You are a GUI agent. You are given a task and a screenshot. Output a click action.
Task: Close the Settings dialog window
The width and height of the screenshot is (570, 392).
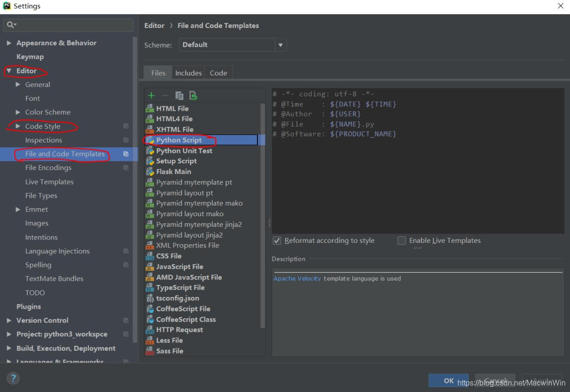tap(560, 6)
